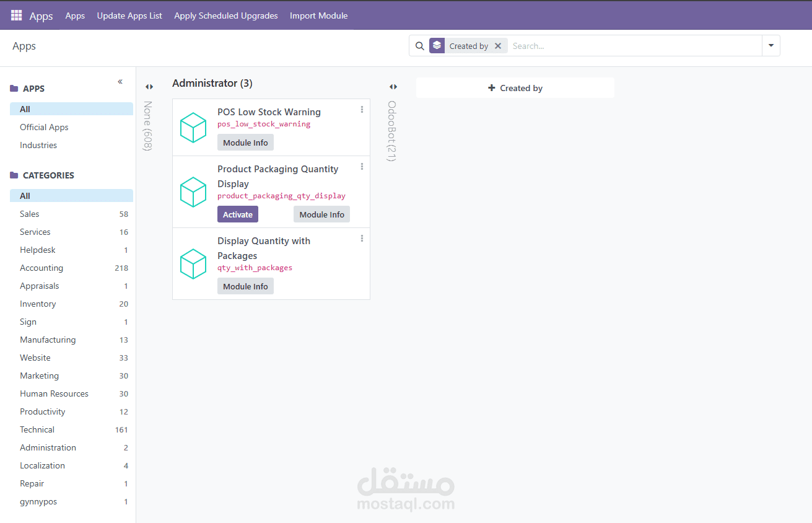Select All under CATEGORIES section

coord(71,196)
